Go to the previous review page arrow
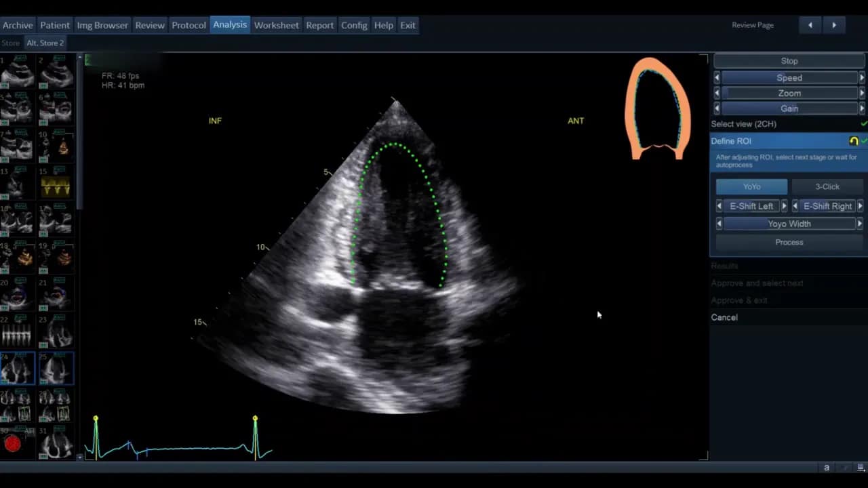 click(x=810, y=25)
